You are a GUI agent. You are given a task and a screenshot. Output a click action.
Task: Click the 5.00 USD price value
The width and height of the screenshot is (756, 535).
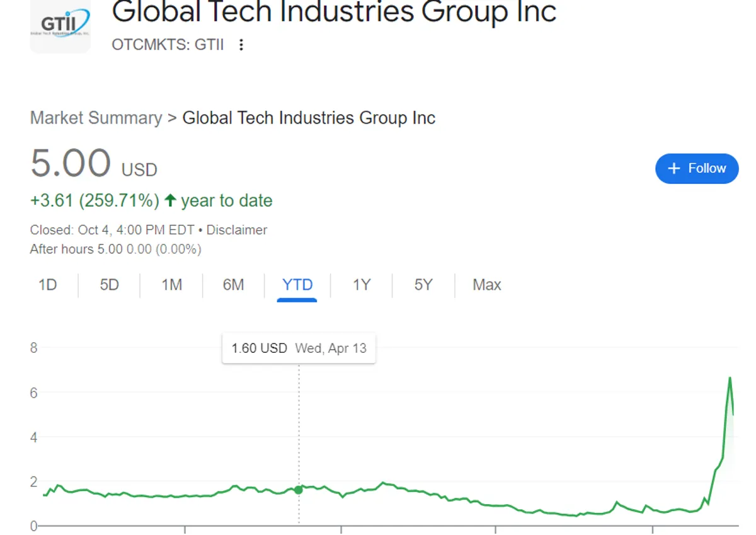[x=71, y=163]
